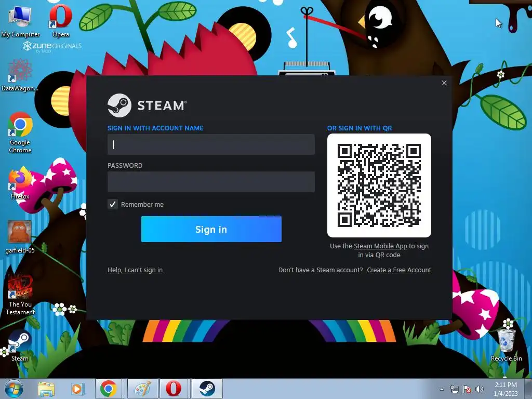The image size is (532, 399).
Task: Open the clock showing 2:11 PM
Action: pyautogui.click(x=506, y=389)
